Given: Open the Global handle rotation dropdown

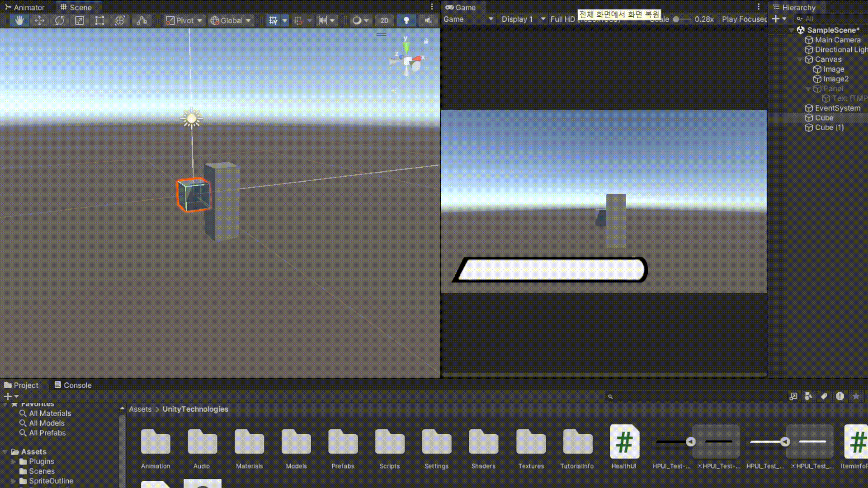Looking at the screenshot, I should click(231, 20).
